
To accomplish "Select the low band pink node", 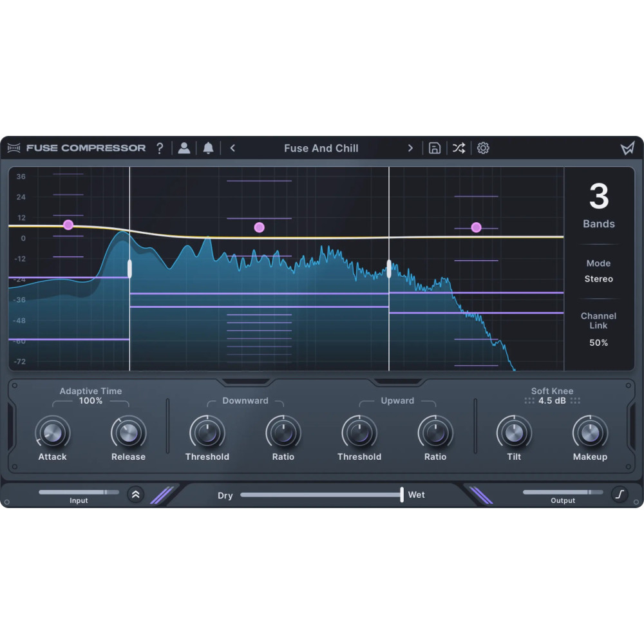I will pyautogui.click(x=68, y=225).
